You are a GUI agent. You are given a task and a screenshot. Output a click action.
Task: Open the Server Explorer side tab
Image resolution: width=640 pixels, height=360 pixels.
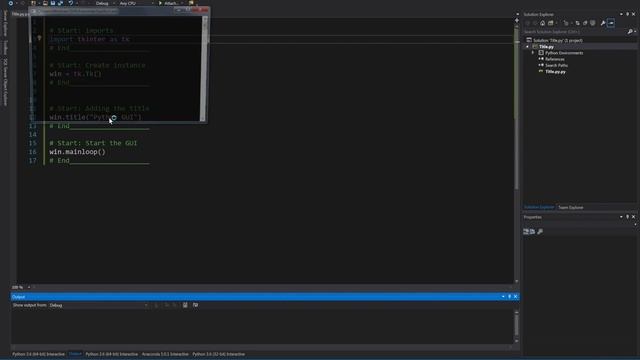5,23
